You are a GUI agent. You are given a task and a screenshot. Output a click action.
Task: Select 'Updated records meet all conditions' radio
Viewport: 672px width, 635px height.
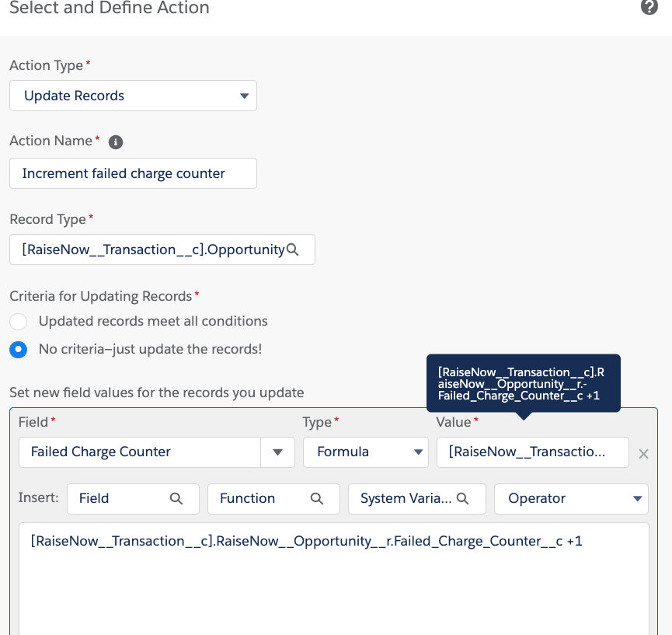19,322
